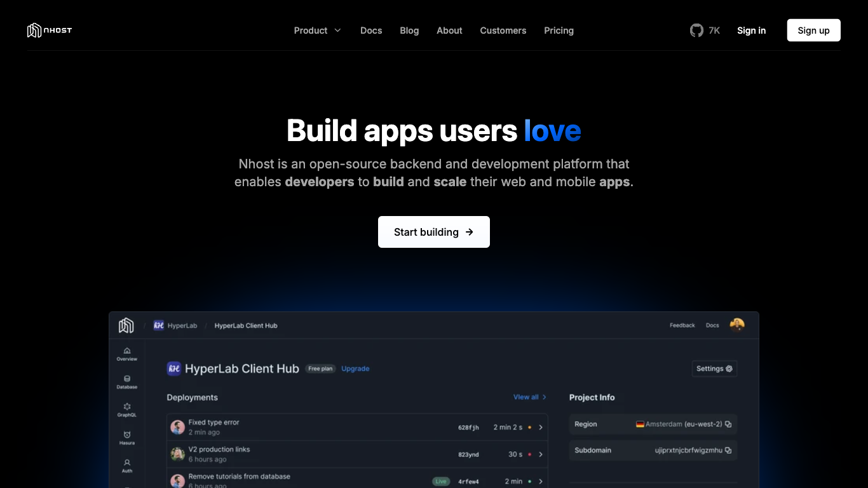This screenshot has height=488, width=868.
Task: Open project Settings button
Action: (714, 369)
